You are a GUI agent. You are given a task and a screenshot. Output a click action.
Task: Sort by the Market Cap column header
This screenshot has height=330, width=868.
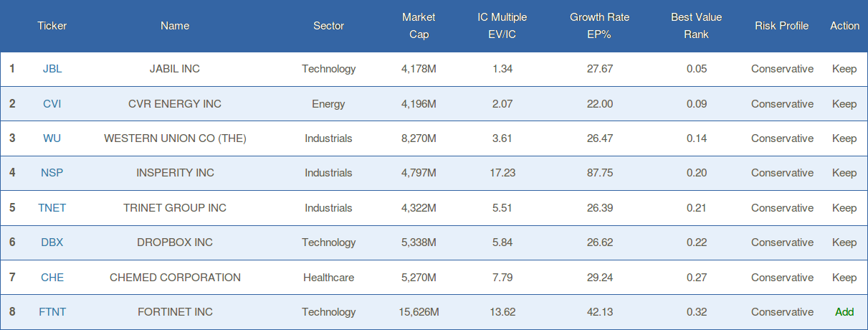[419, 26]
